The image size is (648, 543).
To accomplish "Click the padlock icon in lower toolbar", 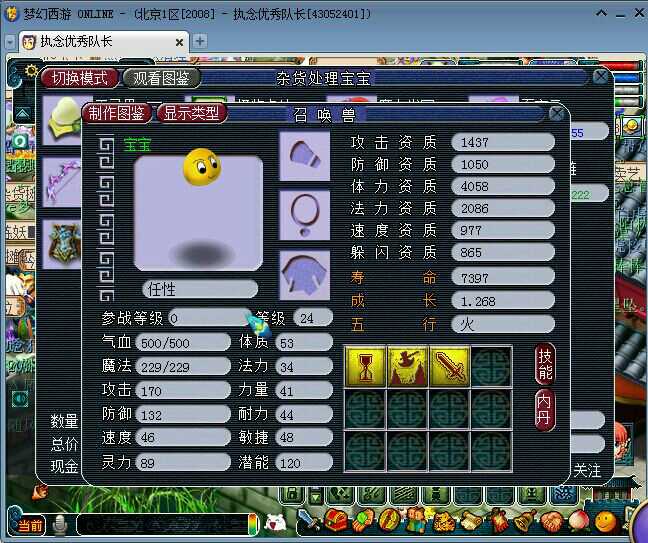I will click(x=292, y=494).
